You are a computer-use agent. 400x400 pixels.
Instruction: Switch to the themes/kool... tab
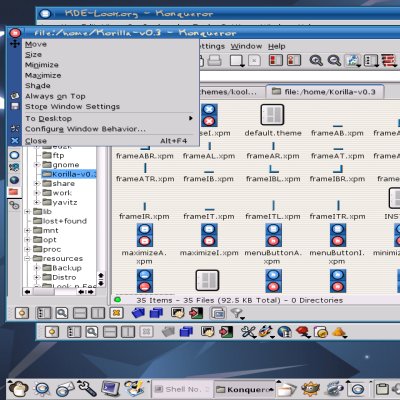point(232,92)
